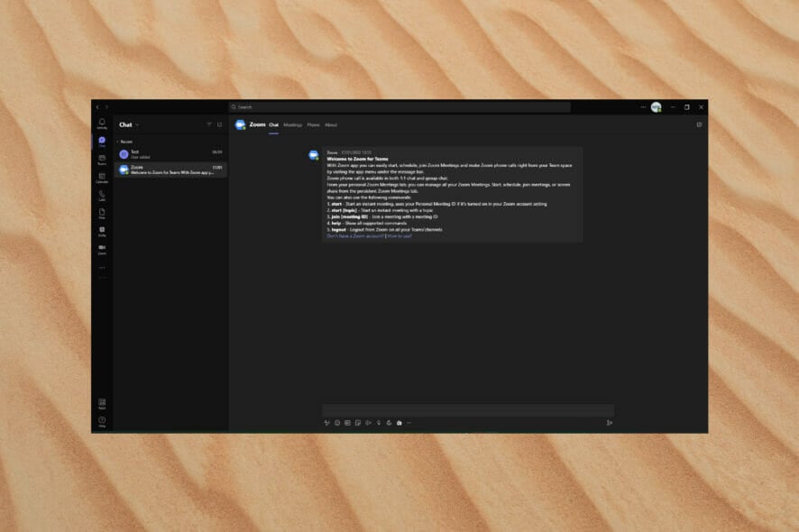Go forward using the right arrow
Screen dimensions: 799x532
click(106, 107)
